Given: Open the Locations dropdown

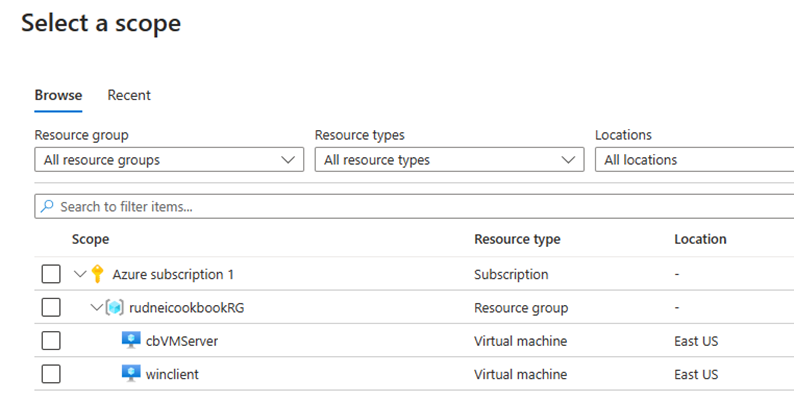Looking at the screenshot, I should tap(693, 160).
